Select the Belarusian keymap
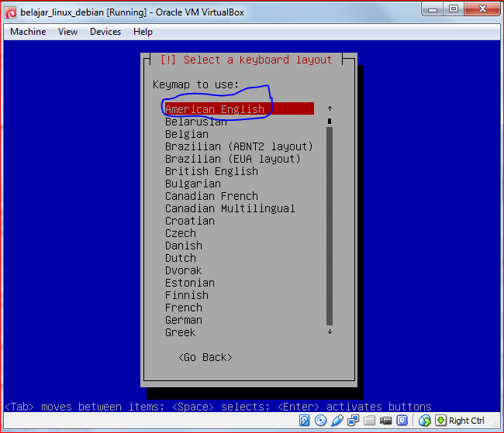The width and height of the screenshot is (504, 433). pos(196,122)
